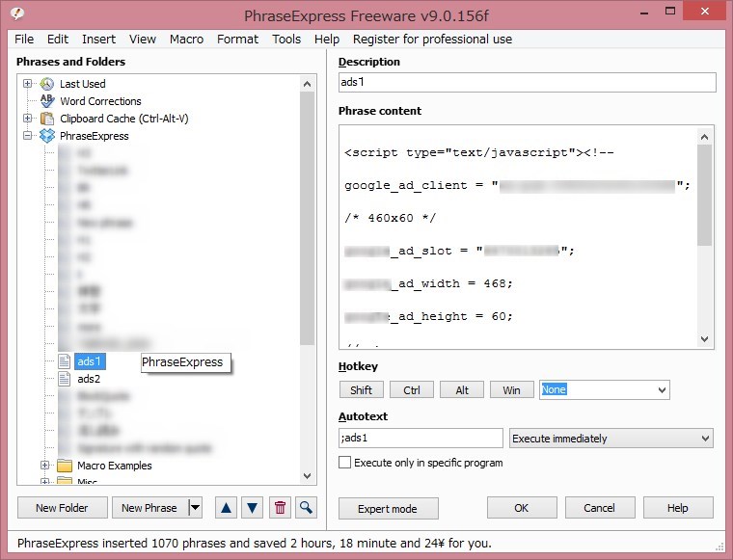Open the Help menu
The height and width of the screenshot is (560, 733).
(x=327, y=40)
